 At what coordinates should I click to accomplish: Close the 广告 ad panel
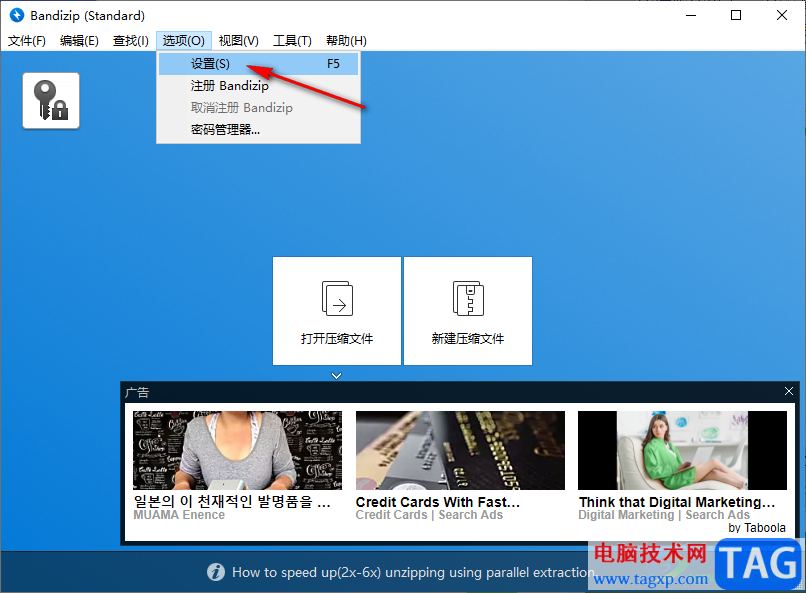tap(789, 392)
